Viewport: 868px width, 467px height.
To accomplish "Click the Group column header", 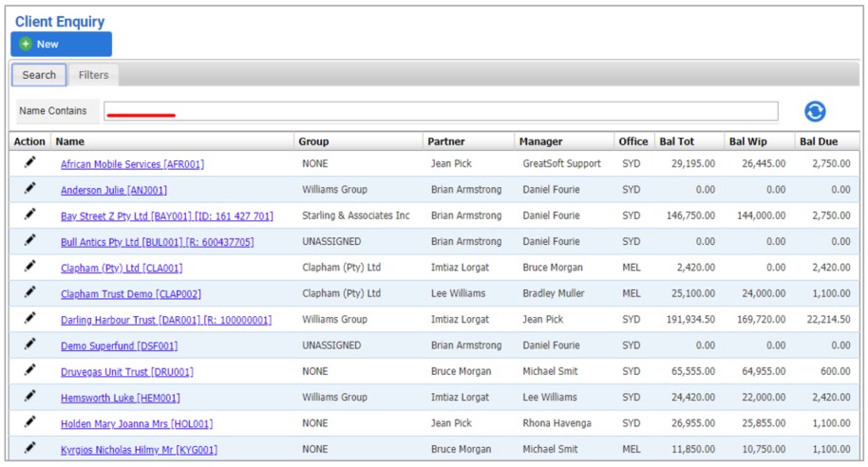I will 313,141.
